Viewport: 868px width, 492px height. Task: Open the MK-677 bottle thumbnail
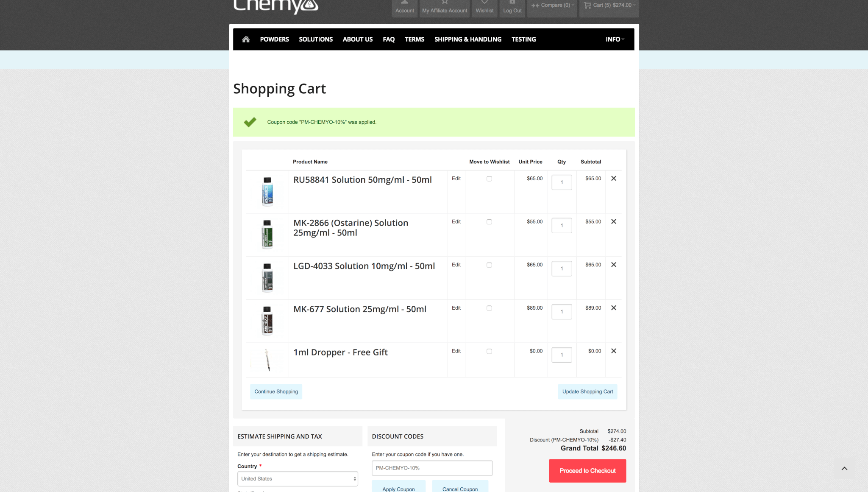tap(267, 321)
